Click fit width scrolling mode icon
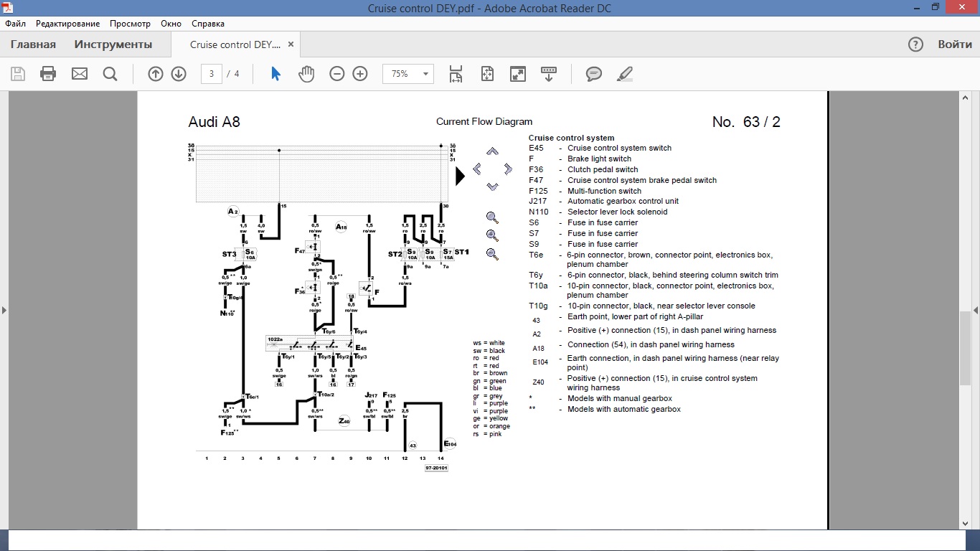 pos(456,74)
